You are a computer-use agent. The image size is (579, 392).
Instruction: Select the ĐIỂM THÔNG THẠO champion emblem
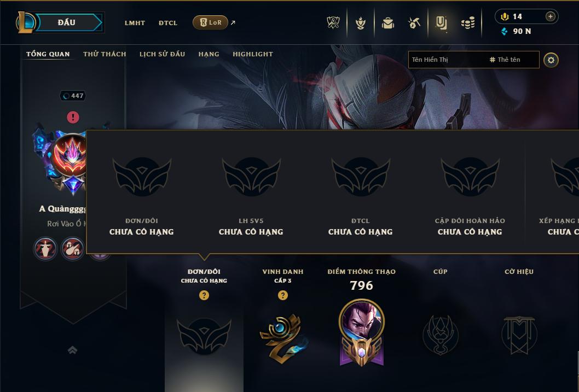click(x=362, y=332)
